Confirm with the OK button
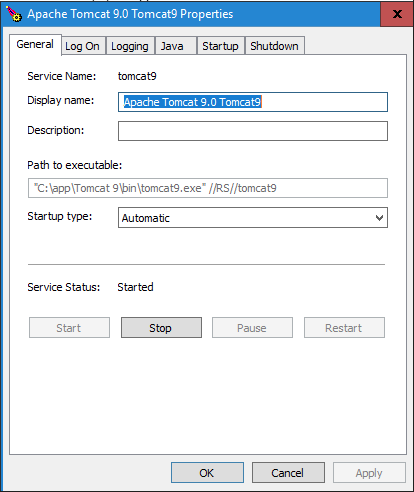 point(207,472)
